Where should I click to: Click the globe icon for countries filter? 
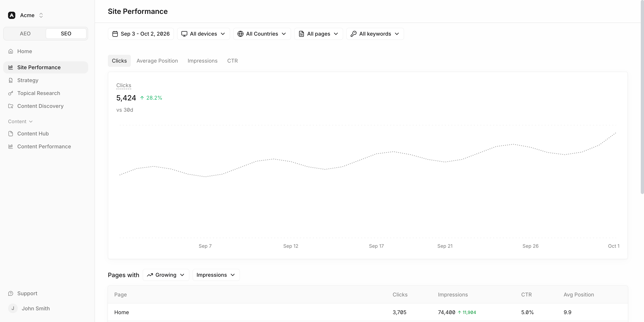click(240, 34)
